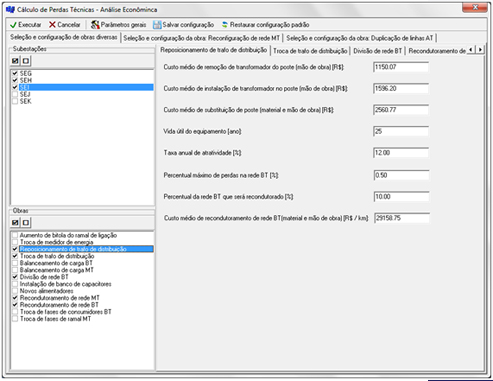Select SEK text row in substations list
The height and width of the screenshot is (381, 493).
[x=26, y=101]
